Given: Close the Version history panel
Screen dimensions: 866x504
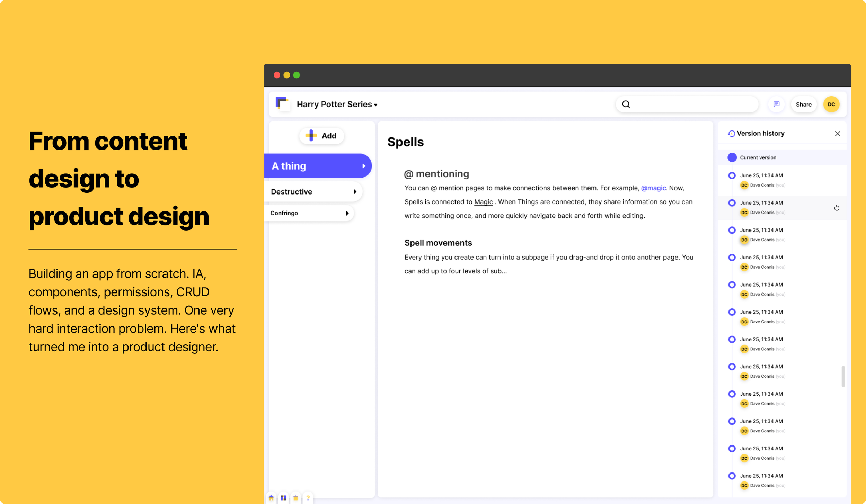Looking at the screenshot, I should click(x=837, y=134).
